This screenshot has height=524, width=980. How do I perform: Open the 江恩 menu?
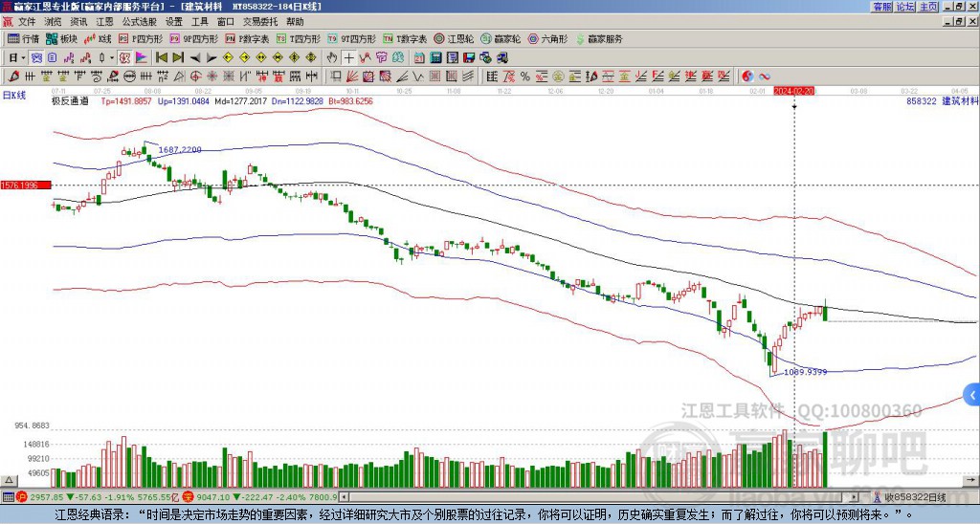pyautogui.click(x=104, y=22)
